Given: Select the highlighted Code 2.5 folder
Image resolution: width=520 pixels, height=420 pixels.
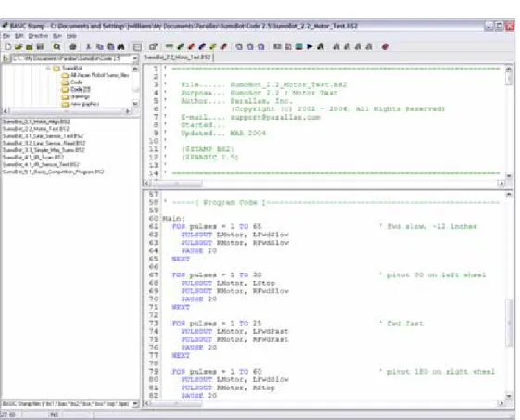Looking at the screenshot, I should (x=81, y=90).
